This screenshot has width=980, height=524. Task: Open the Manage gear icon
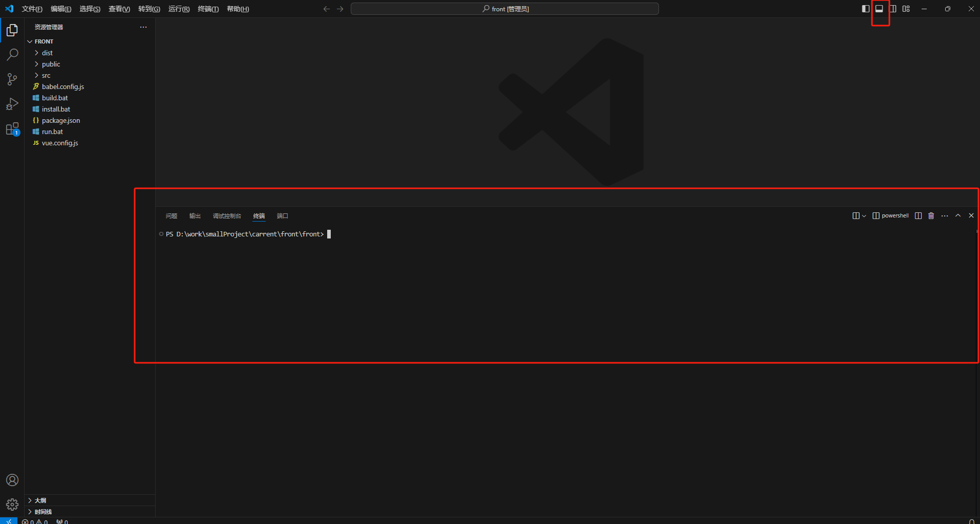coord(12,505)
